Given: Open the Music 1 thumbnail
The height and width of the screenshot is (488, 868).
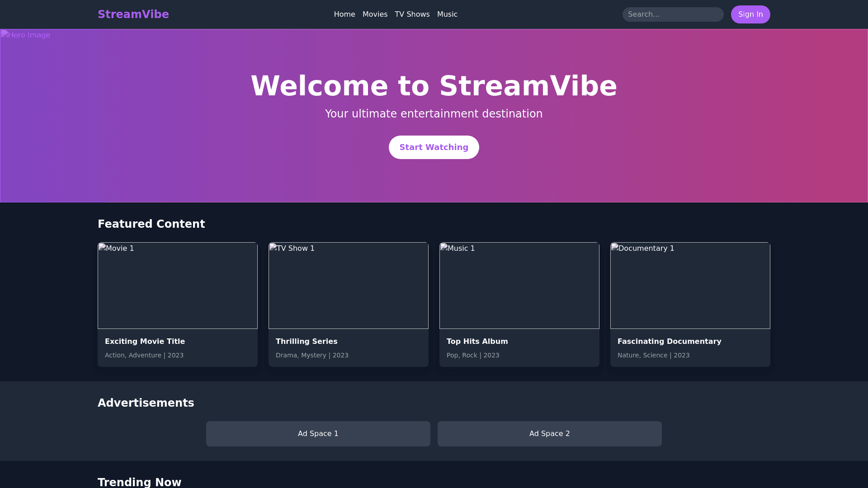Looking at the screenshot, I should pos(519,286).
